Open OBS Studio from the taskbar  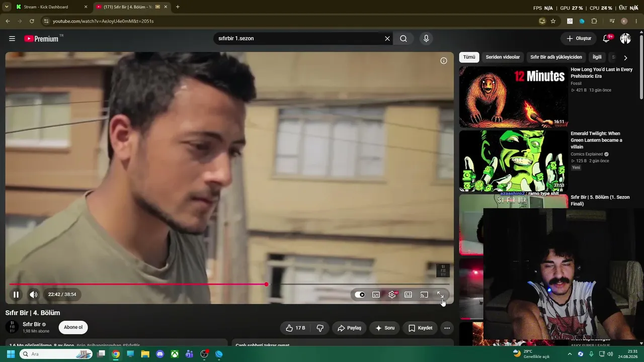point(204,354)
